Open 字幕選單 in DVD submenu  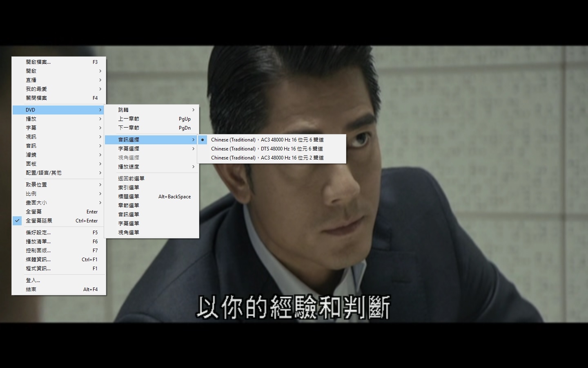click(151, 224)
